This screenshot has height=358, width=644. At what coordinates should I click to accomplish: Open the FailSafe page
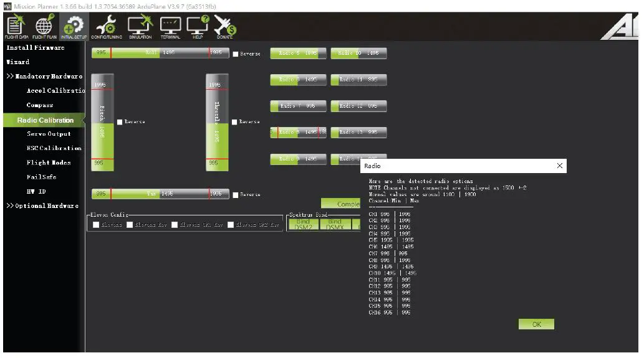[42, 177]
